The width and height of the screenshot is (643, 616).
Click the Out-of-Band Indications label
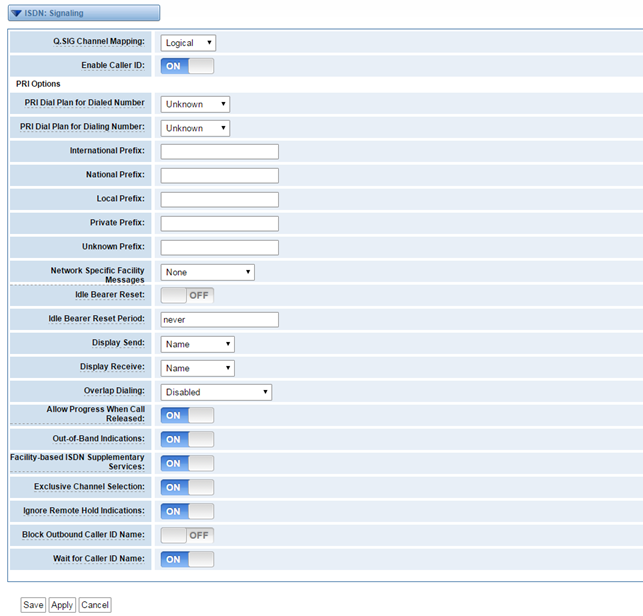click(x=98, y=438)
